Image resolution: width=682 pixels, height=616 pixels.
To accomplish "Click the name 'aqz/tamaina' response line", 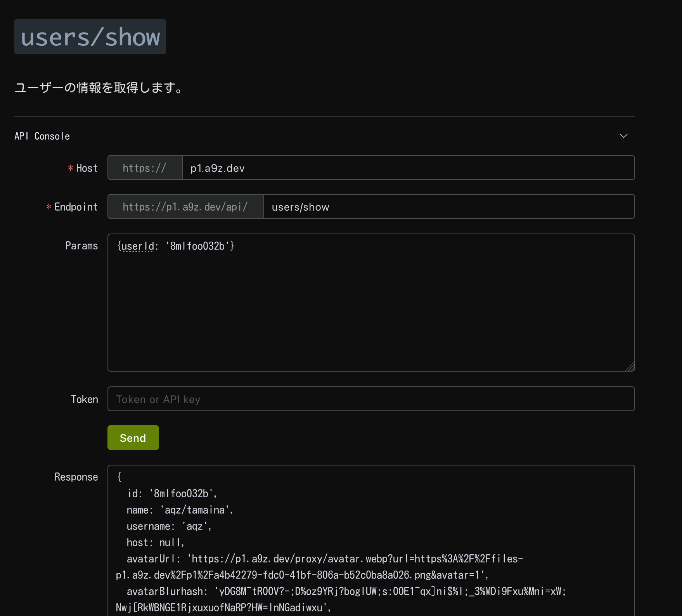I will click(180, 510).
